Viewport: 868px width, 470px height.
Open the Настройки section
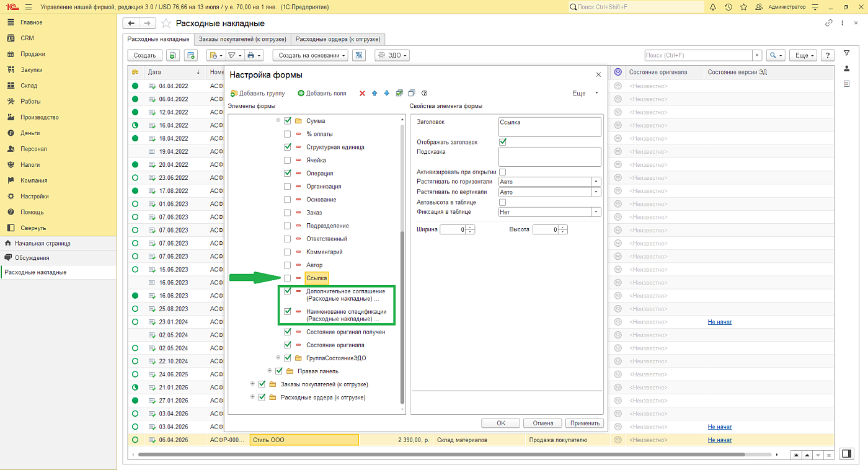[34, 196]
